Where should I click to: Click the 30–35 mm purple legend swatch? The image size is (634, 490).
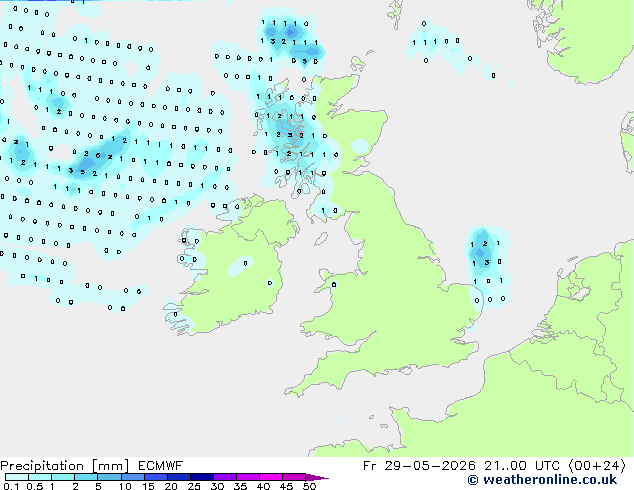pos(224,477)
